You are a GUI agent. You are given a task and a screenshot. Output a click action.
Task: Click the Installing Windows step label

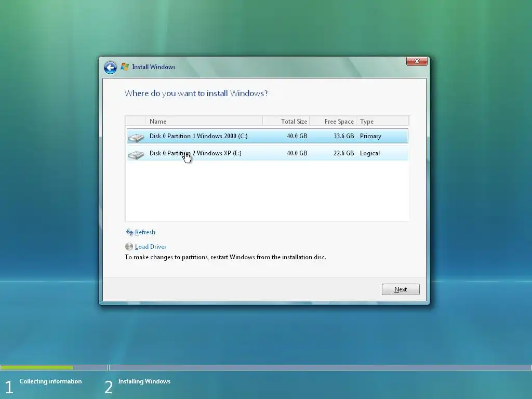(x=144, y=381)
